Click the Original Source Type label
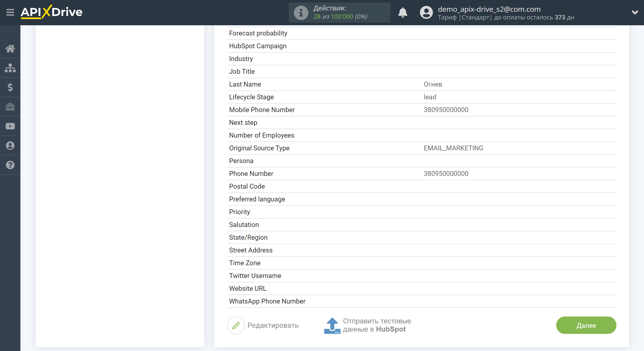Viewport: 644px width, 351px height. [259, 148]
